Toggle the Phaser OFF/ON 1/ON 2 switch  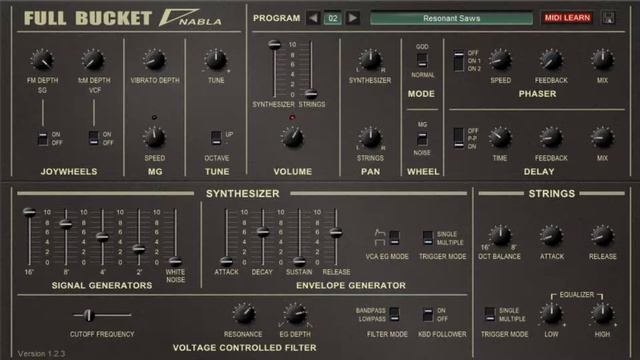point(459,61)
